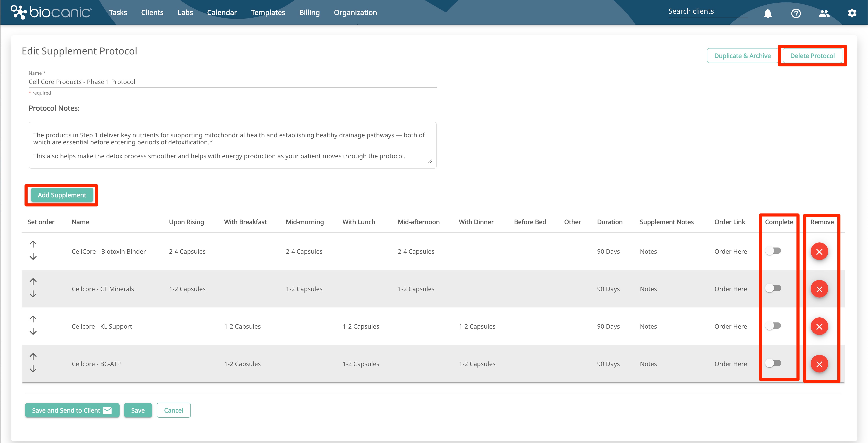The height and width of the screenshot is (443, 868).
Task: Open the Templates menu
Action: [x=268, y=13]
